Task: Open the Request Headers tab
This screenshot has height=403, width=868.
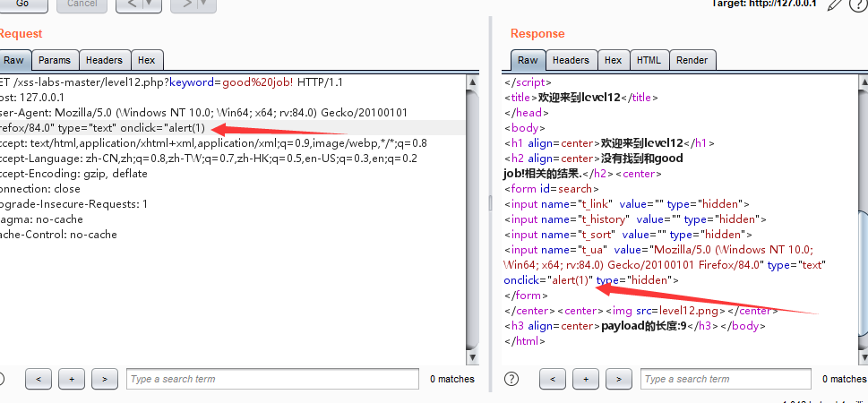Action: click(x=104, y=60)
